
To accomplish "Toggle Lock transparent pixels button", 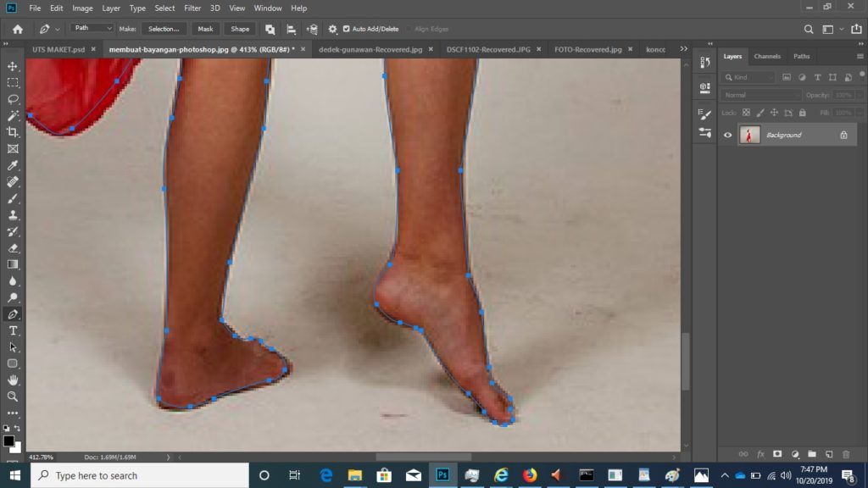I will [746, 113].
